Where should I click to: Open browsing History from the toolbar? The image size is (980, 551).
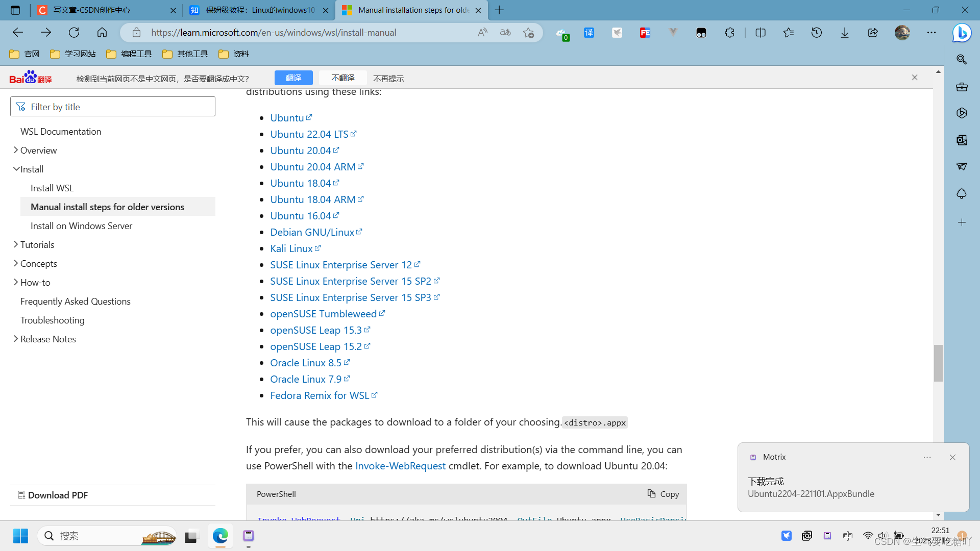point(817,32)
